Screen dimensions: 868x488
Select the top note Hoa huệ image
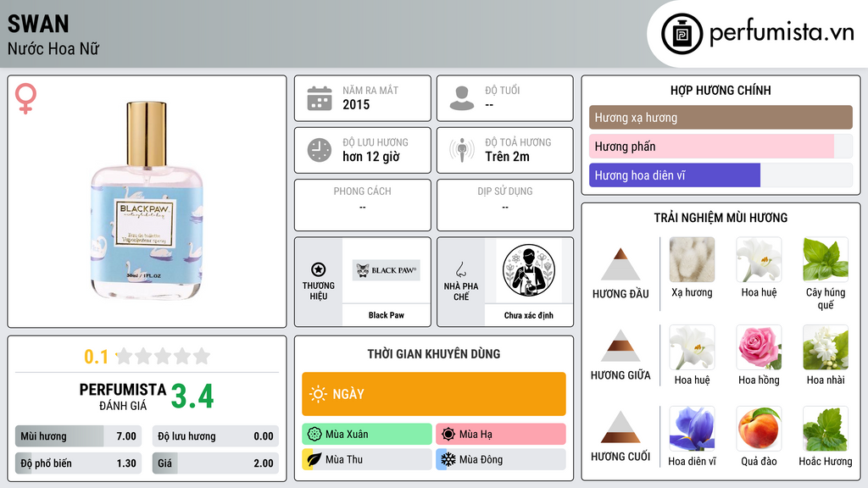click(759, 259)
